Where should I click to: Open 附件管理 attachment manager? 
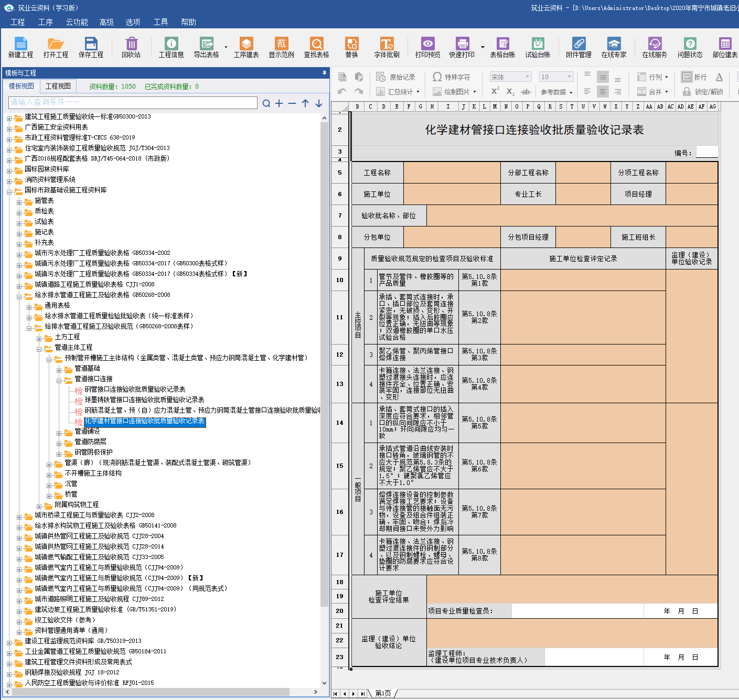(x=579, y=47)
